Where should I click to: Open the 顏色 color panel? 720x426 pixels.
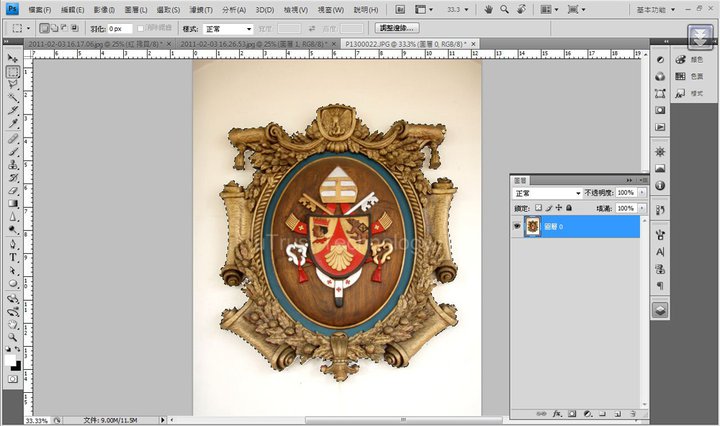pos(690,59)
